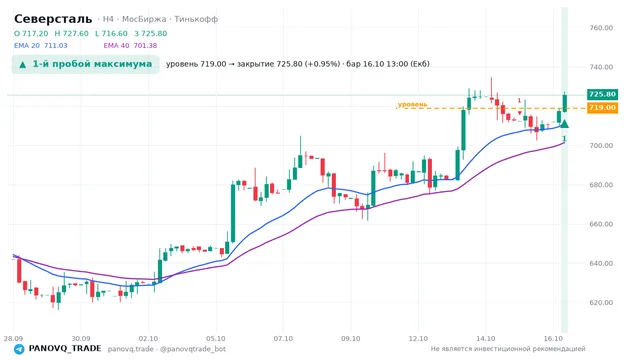Select the EMA 20 indicator label
Viewport: 640px width, 360px height.
tap(40, 46)
